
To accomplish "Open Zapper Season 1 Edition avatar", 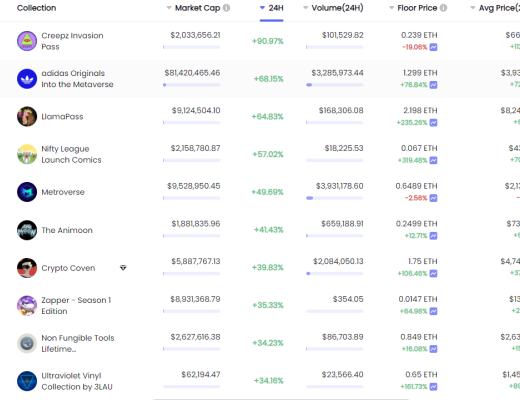I will [27, 305].
